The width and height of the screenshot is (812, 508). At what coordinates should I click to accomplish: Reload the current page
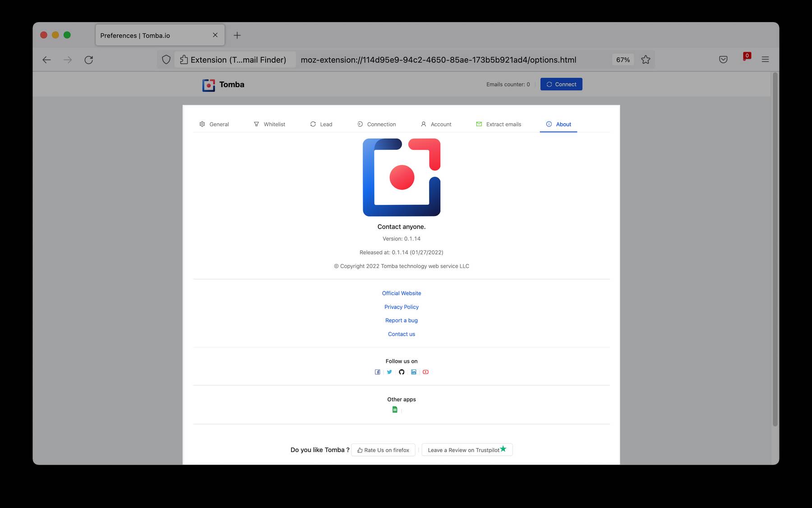point(89,60)
